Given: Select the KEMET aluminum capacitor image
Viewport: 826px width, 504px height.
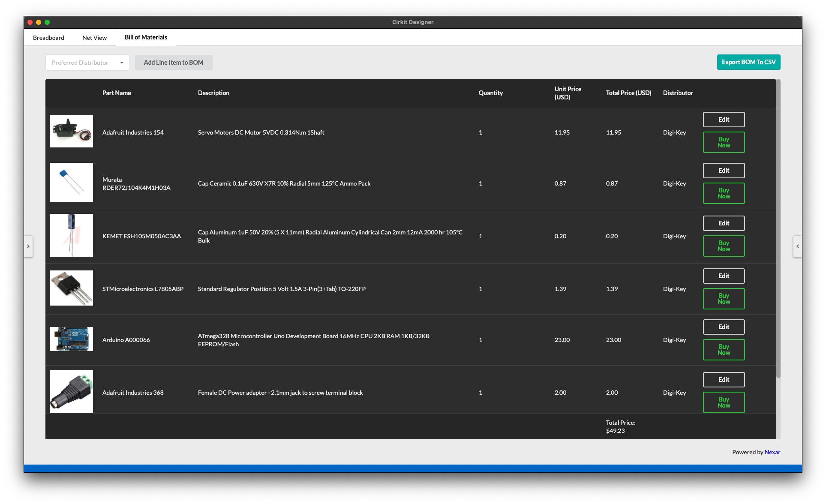Looking at the screenshot, I should (71, 235).
